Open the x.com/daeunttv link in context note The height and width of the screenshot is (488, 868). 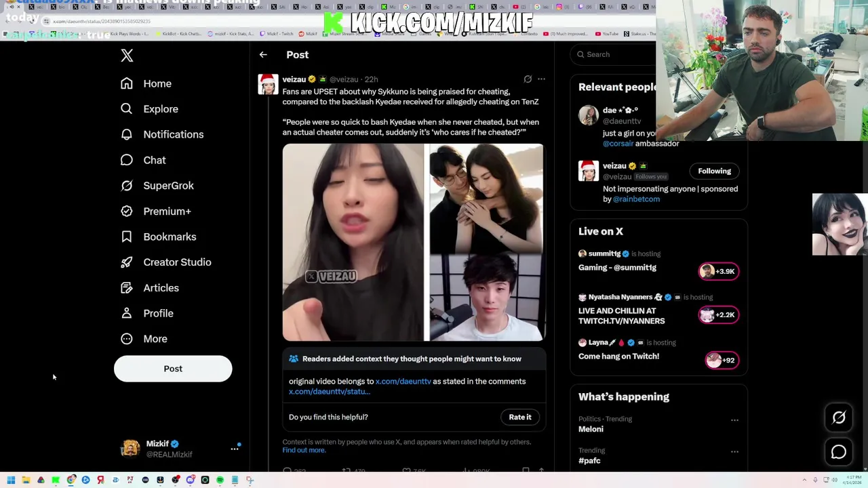click(x=403, y=382)
